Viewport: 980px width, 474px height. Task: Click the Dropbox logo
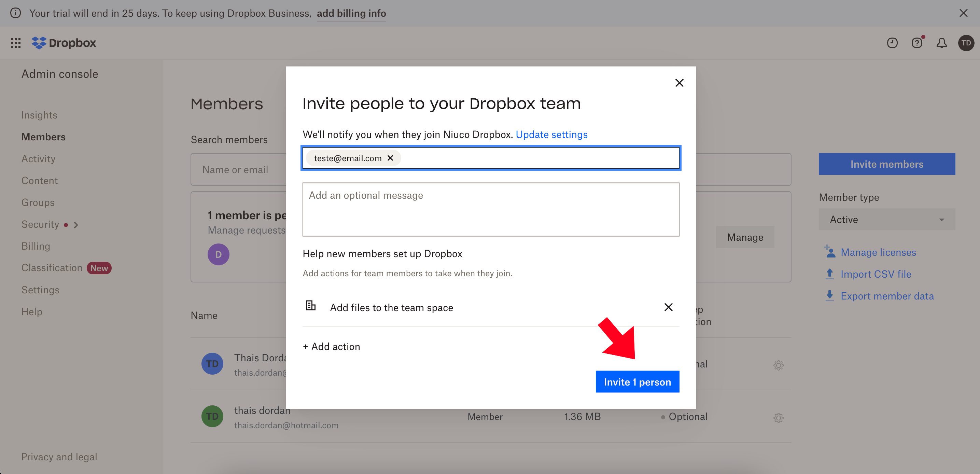pos(64,43)
